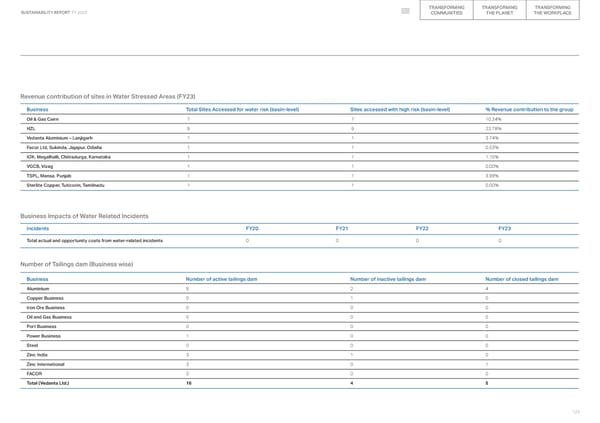600x423 pixels.
Task: Click the 'Business' header of the tailings dam table
Action: 37,279
